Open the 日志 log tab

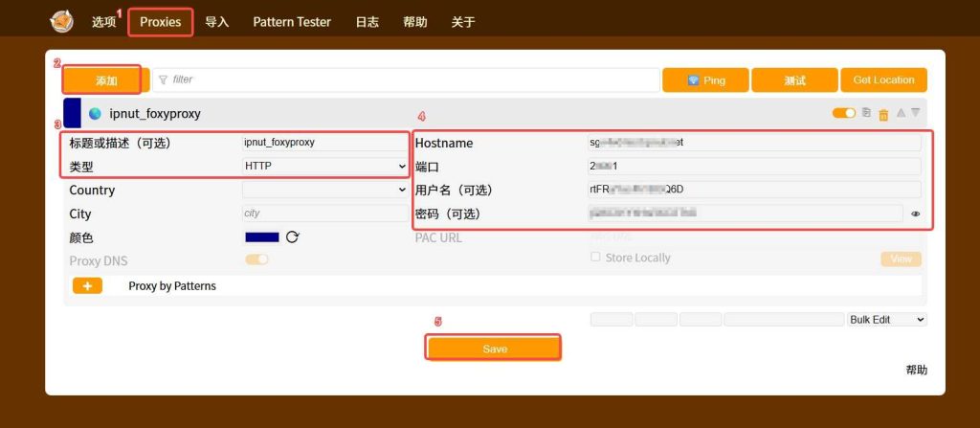click(x=367, y=22)
